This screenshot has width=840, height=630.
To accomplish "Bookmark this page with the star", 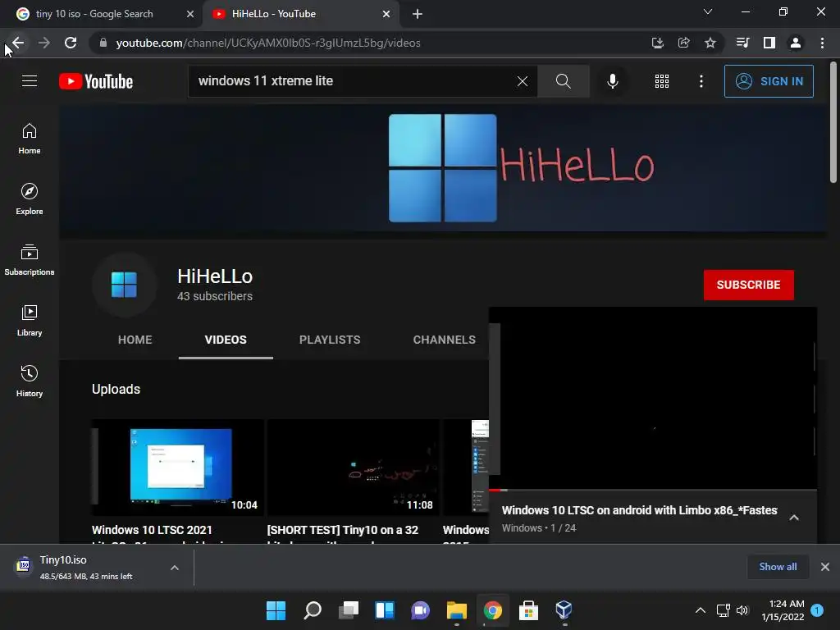I will [710, 43].
